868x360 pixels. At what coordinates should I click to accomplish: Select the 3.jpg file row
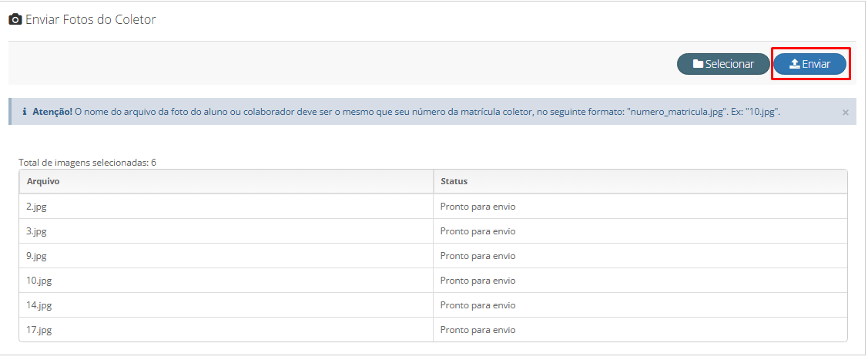pyautogui.click(x=433, y=231)
